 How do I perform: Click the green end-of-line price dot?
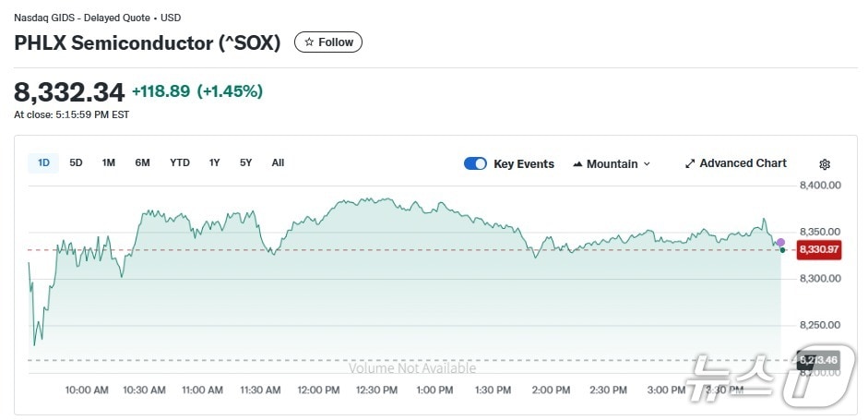click(x=782, y=250)
